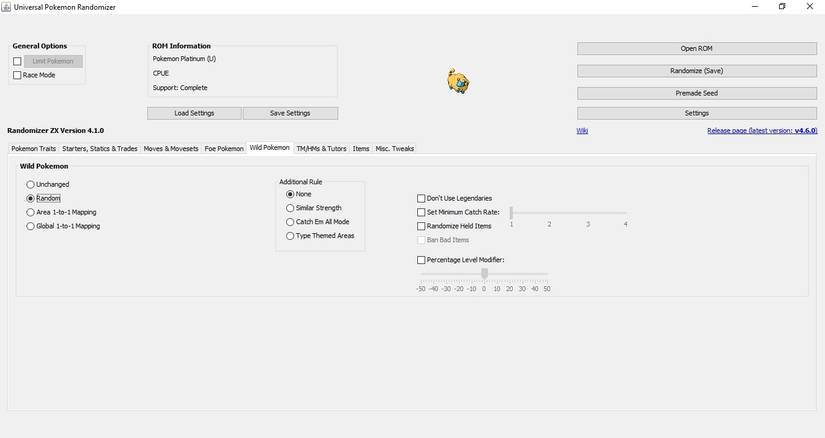Click the Java app icon in title bar
The height and width of the screenshot is (438, 825).
point(6,7)
